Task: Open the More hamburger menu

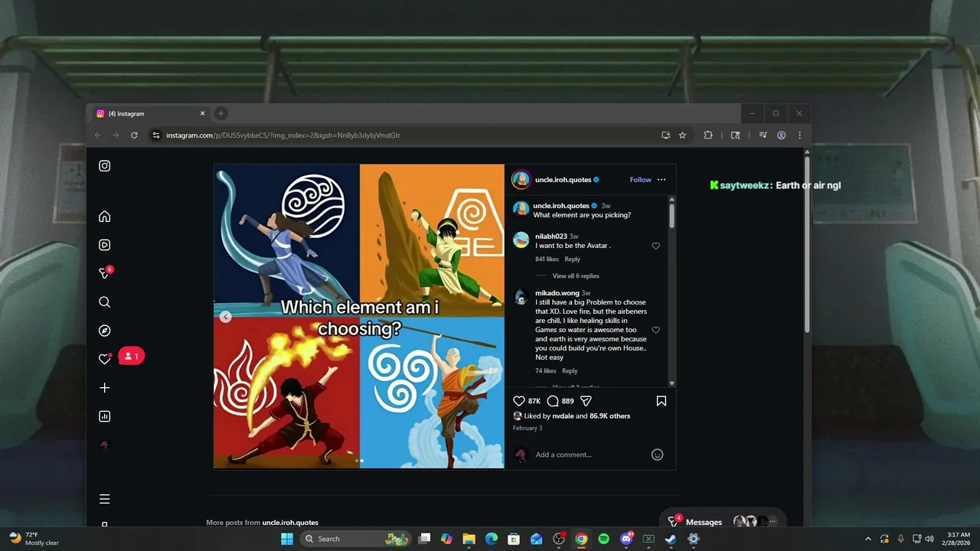Action: [x=105, y=499]
